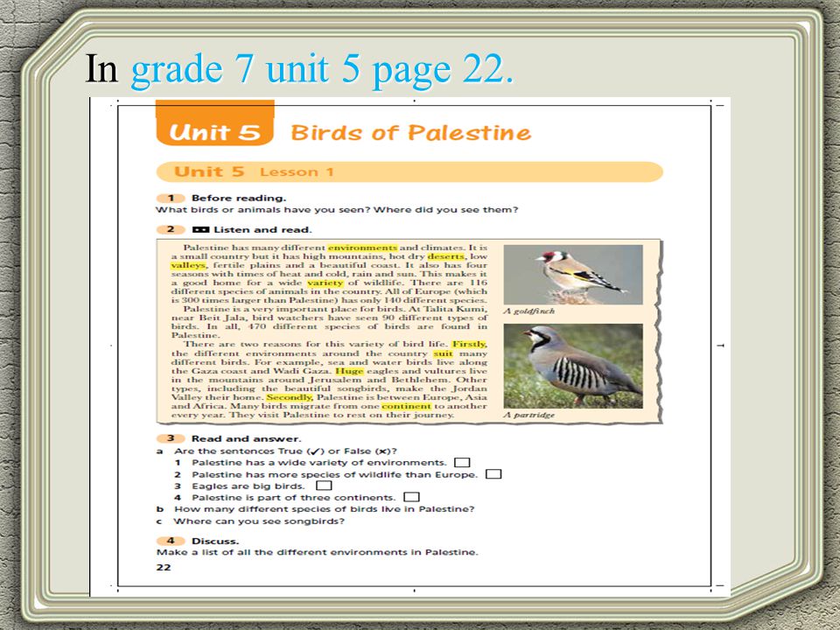Click the orange 'Unit 5' badge

(x=215, y=123)
